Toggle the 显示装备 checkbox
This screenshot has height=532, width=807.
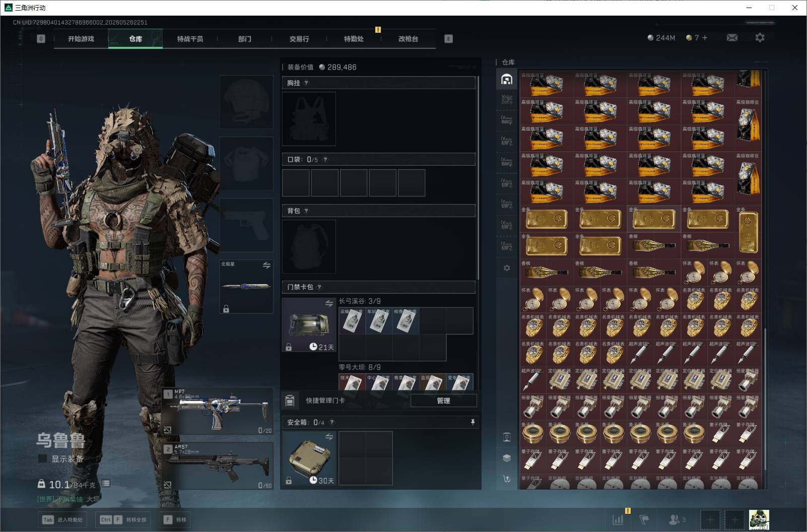pyautogui.click(x=43, y=459)
